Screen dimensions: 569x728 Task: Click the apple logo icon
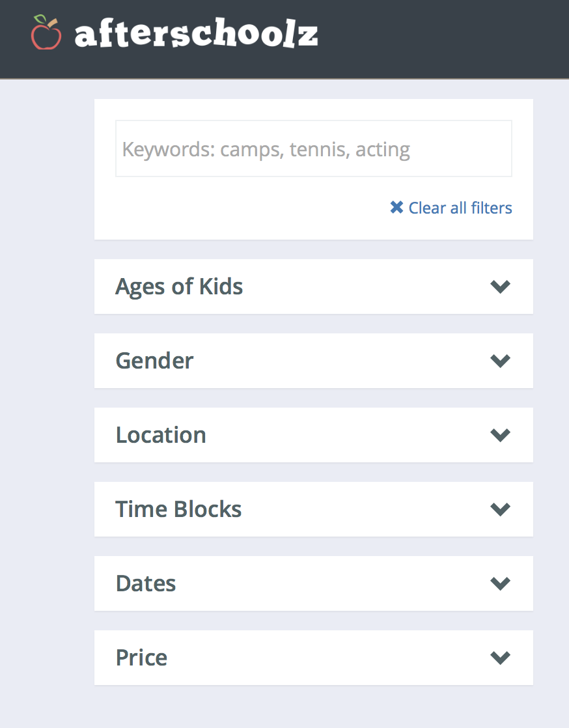coord(46,33)
